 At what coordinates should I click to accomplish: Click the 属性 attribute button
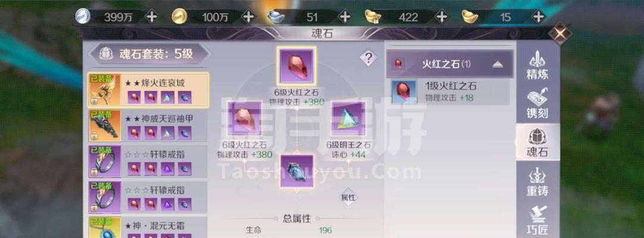click(348, 198)
